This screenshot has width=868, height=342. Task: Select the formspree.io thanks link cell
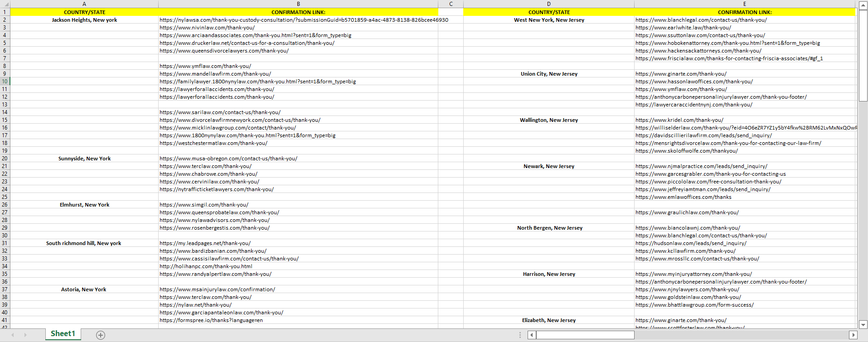[x=298, y=320]
